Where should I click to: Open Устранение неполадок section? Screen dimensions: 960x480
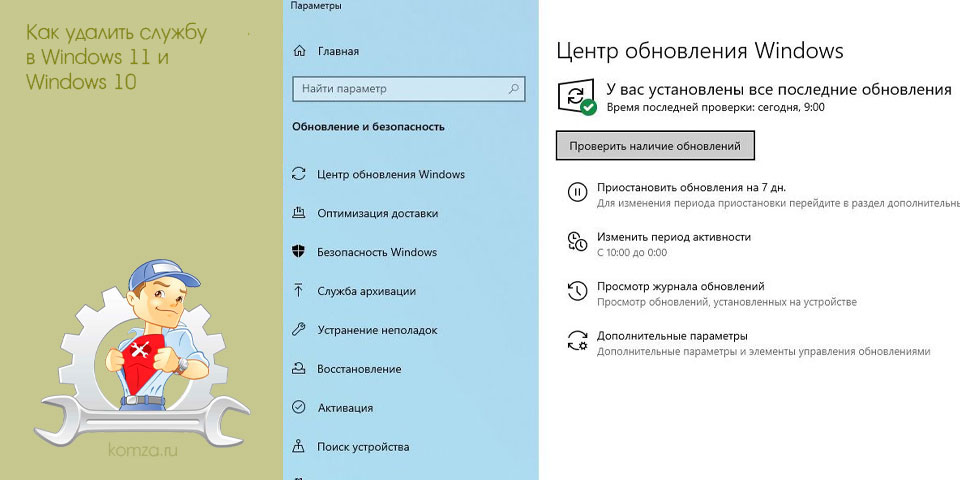pos(377,330)
